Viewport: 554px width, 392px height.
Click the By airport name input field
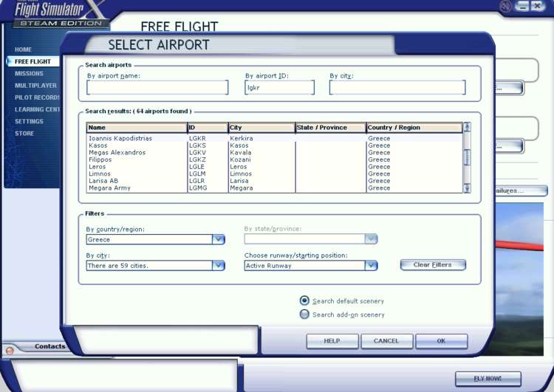(157, 88)
